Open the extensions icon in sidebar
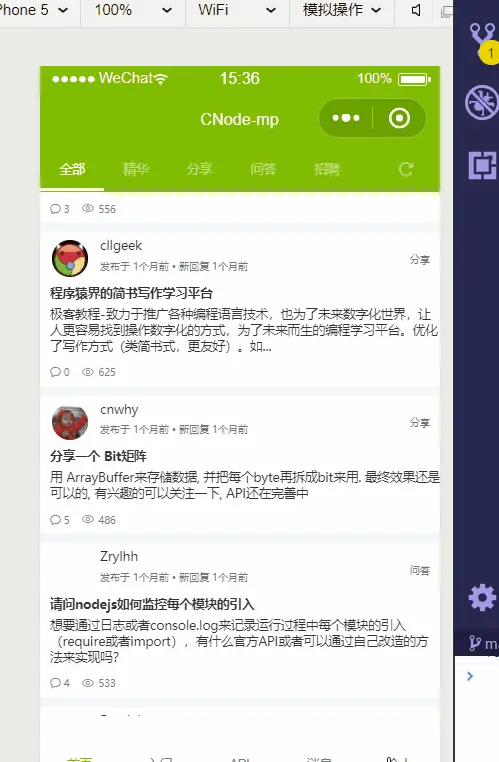The height and width of the screenshot is (762, 499). (x=483, y=165)
